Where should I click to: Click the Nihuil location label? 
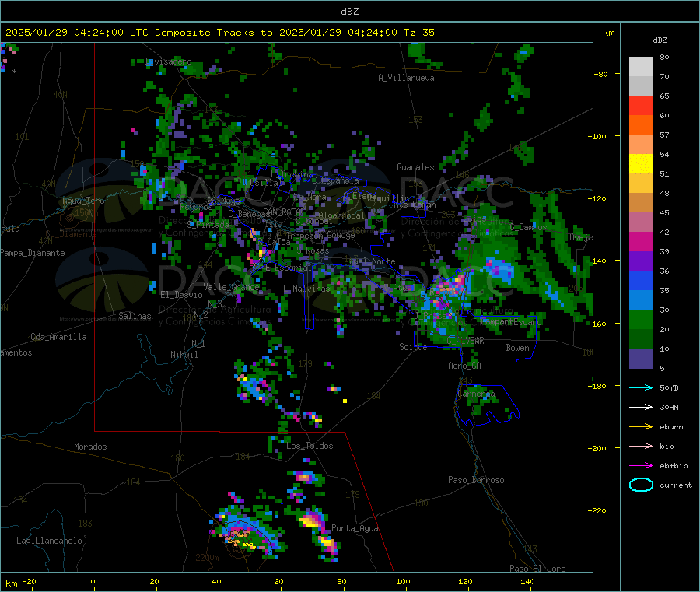pyautogui.click(x=184, y=355)
